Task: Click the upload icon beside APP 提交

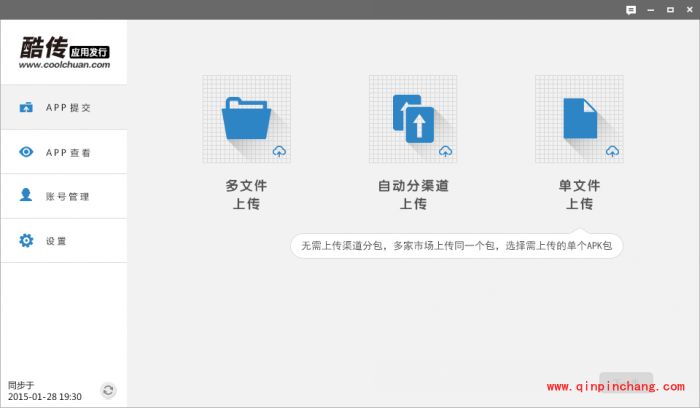Action: coord(26,107)
